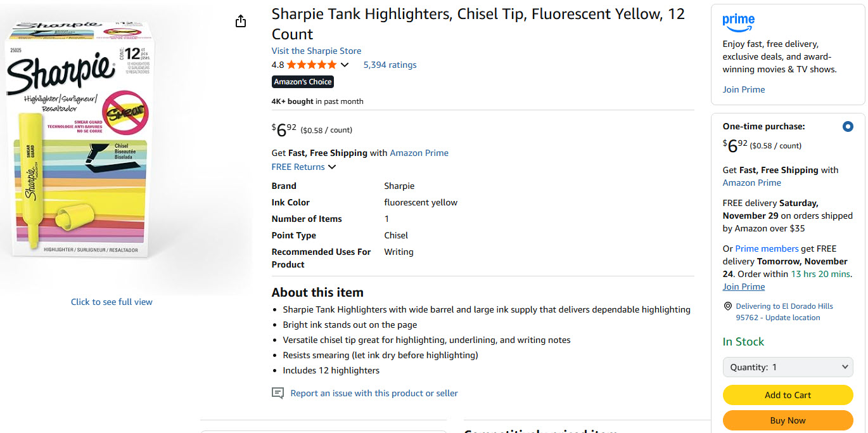Click 'Click to see full view' link
Image resolution: width=868 pixels, height=433 pixels.
point(112,302)
